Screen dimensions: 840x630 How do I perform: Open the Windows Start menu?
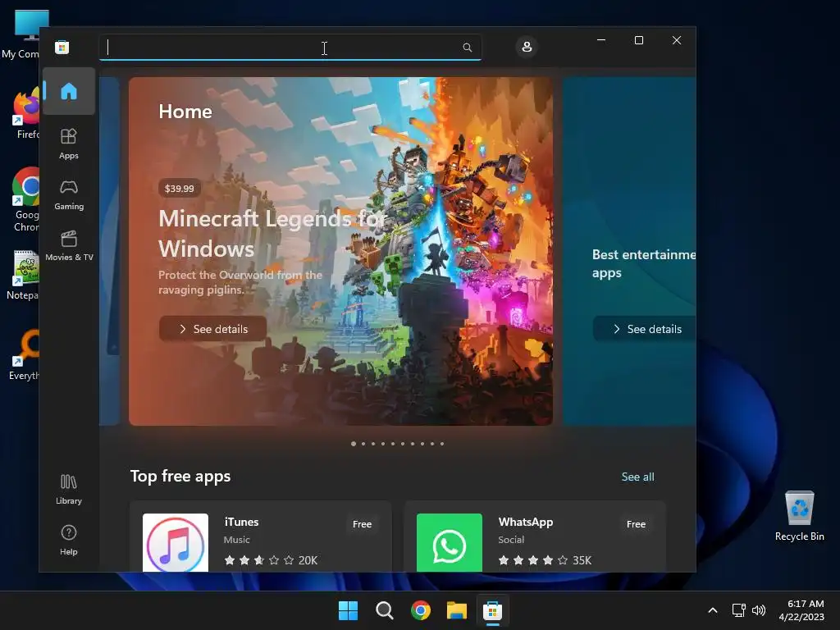click(x=348, y=610)
